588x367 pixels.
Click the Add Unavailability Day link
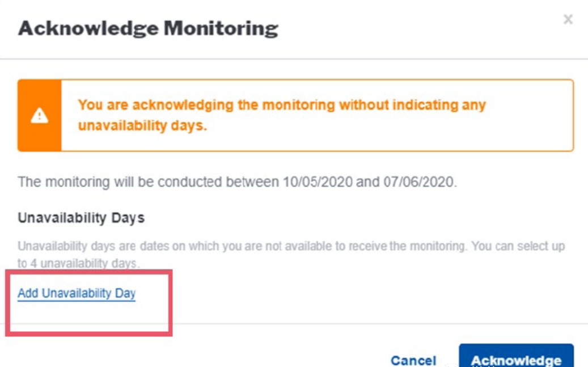pyautogui.click(x=77, y=293)
